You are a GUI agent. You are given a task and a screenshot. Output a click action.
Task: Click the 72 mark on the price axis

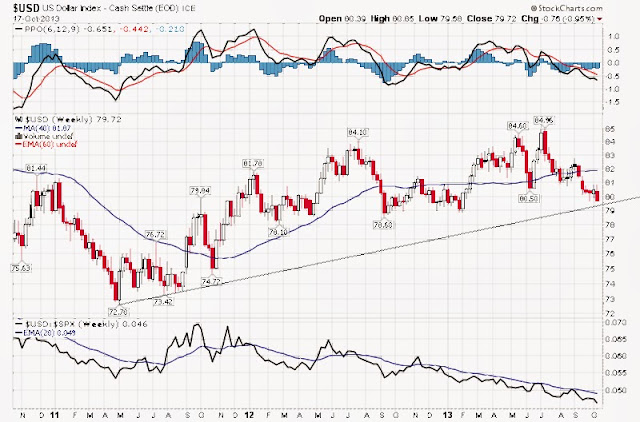click(x=610, y=313)
